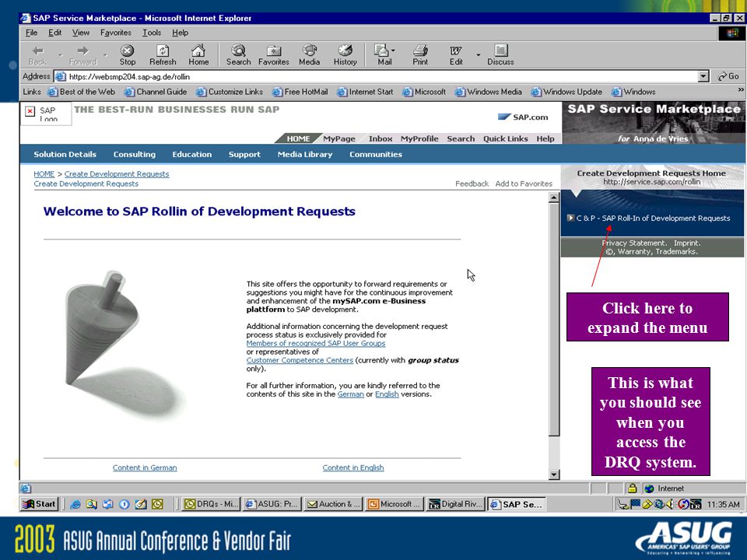Select the Quick Links tab
747x560 pixels.
point(506,138)
